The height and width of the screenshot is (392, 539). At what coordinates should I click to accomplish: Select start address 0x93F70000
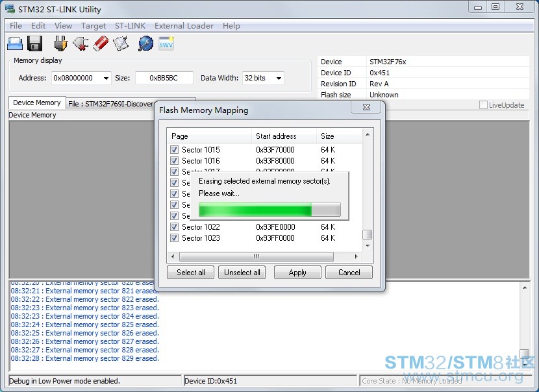(275, 150)
